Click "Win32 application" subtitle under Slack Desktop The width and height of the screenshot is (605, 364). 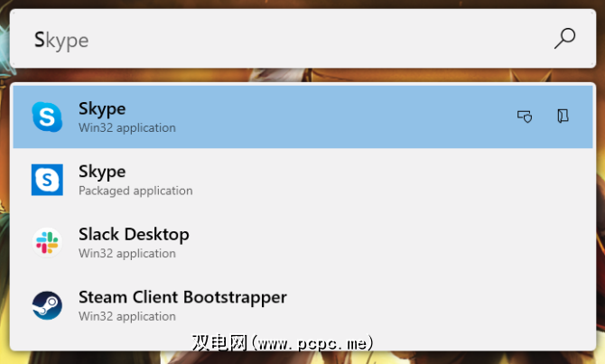127,254
